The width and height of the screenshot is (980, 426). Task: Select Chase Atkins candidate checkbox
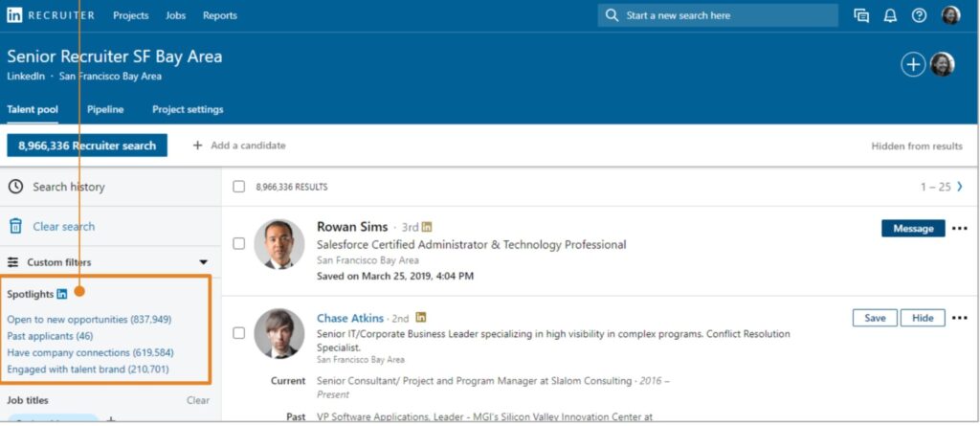pos(239,333)
